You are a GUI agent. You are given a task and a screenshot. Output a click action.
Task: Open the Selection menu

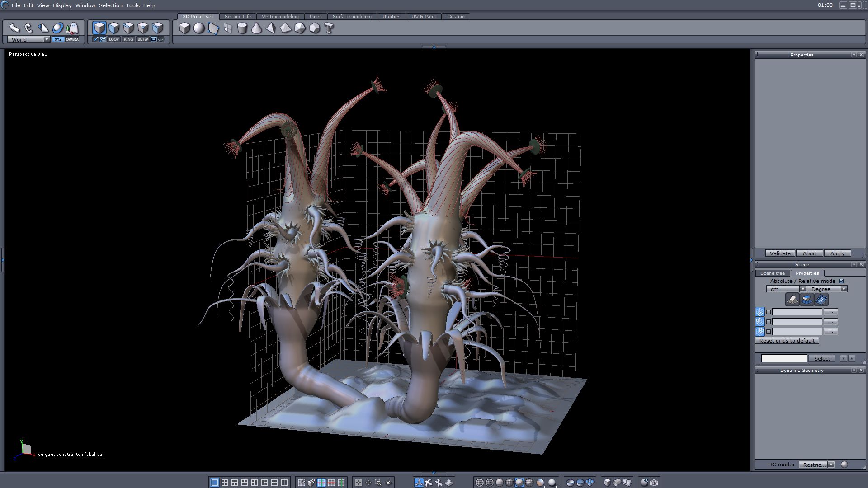click(110, 5)
